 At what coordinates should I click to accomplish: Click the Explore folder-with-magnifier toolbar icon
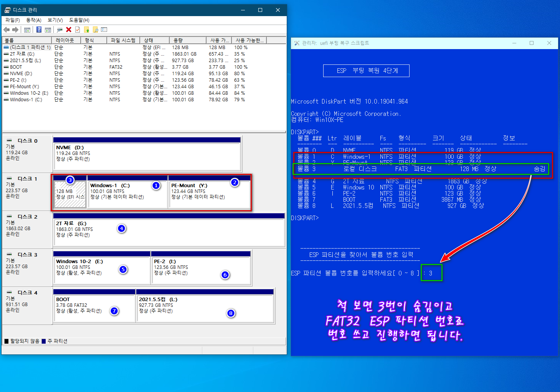(96, 30)
